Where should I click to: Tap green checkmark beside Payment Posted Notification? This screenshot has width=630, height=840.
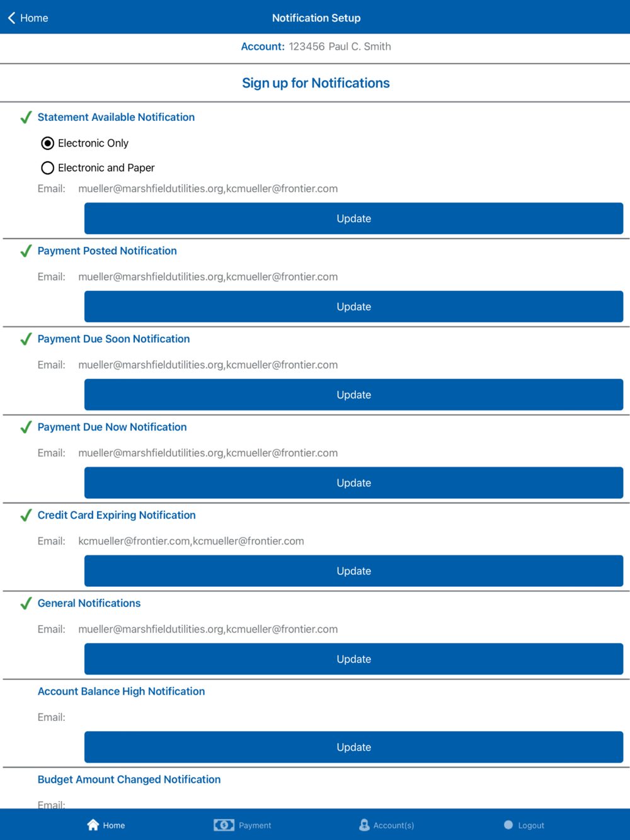(x=26, y=251)
